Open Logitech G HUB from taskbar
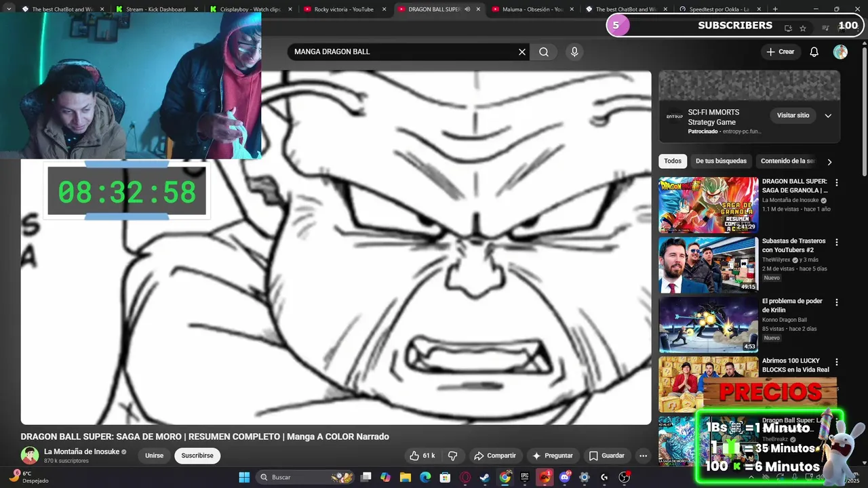868x488 pixels. [x=604, y=477]
